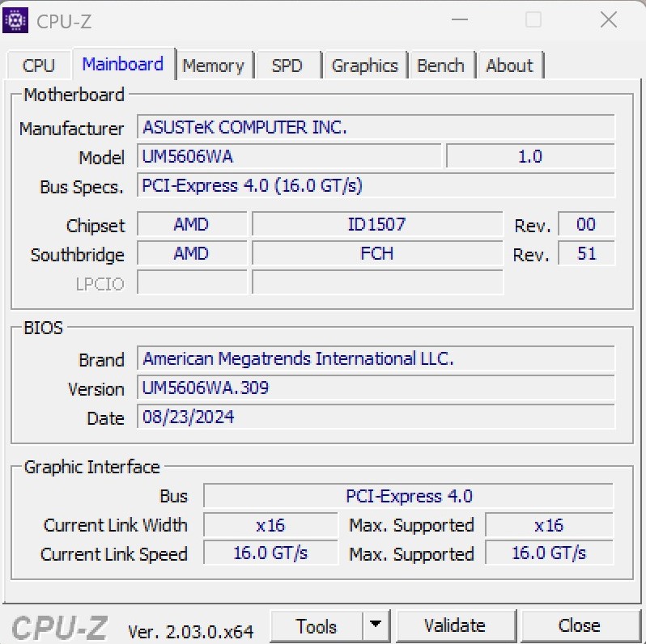Close the CPU-Z window via X

[x=609, y=19]
